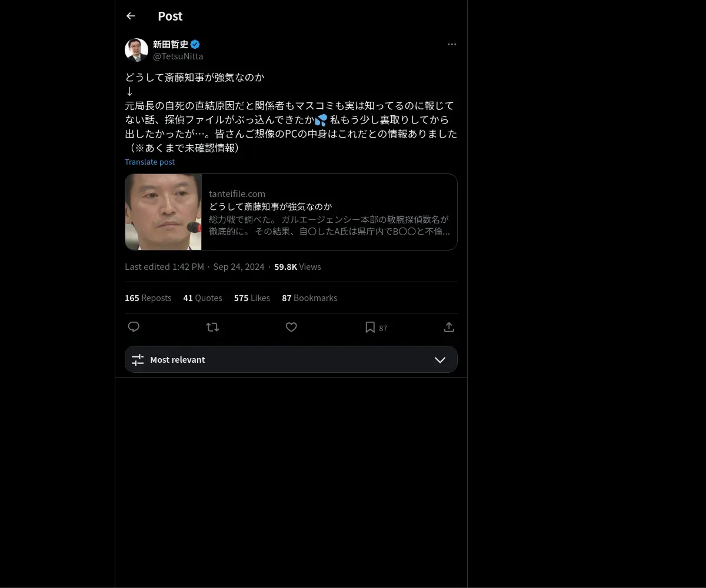
Task: Click the reply speech bubble icon
Action: (x=134, y=327)
